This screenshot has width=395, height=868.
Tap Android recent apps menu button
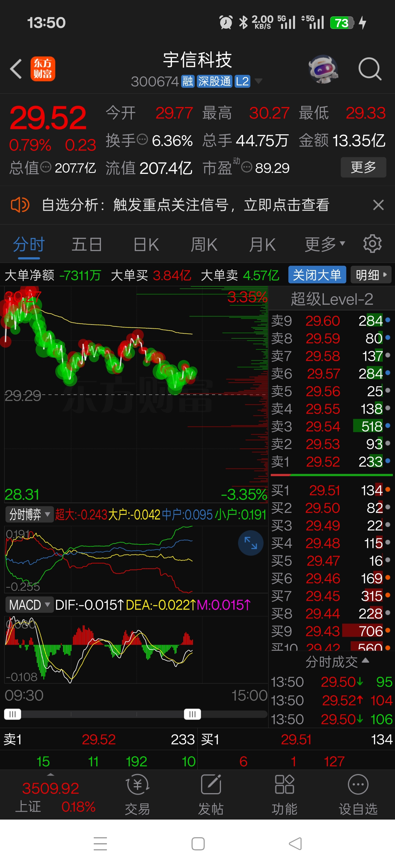pos(100,844)
